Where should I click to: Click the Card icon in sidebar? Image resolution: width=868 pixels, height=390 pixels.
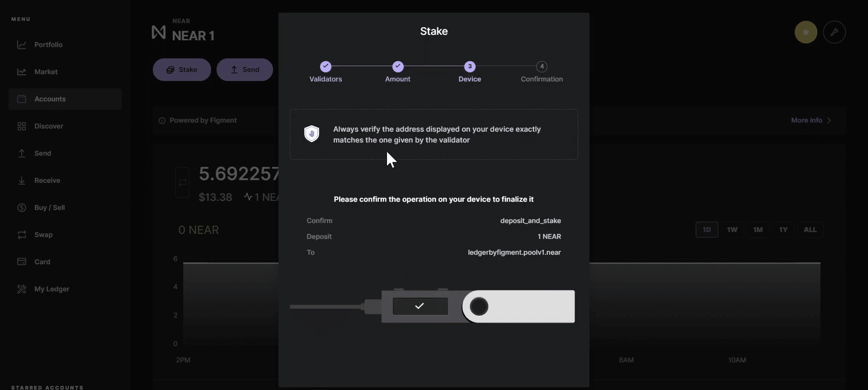tap(21, 262)
